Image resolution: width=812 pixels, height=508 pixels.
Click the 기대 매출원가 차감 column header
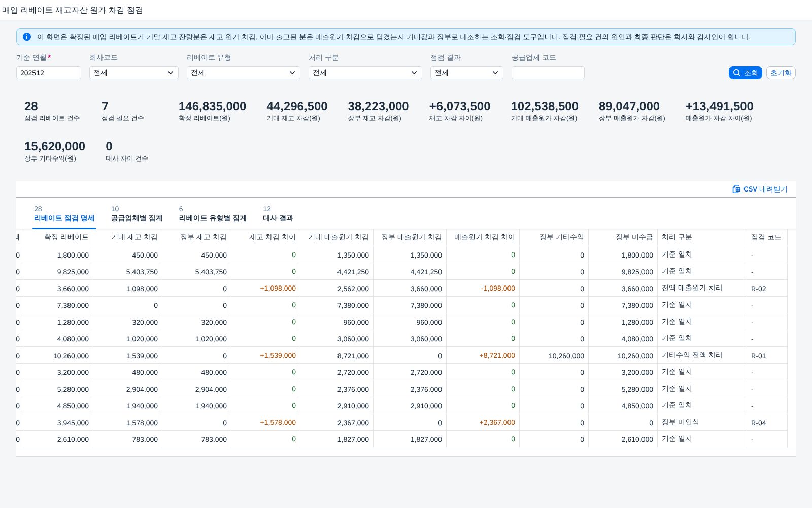tap(337, 237)
